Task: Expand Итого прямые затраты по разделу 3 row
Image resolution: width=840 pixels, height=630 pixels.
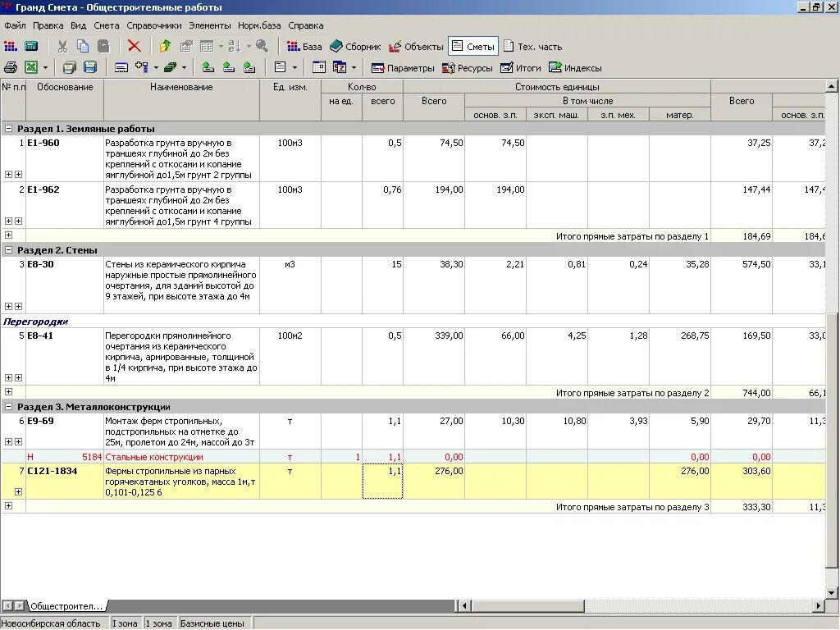Action: pyautogui.click(x=8, y=505)
